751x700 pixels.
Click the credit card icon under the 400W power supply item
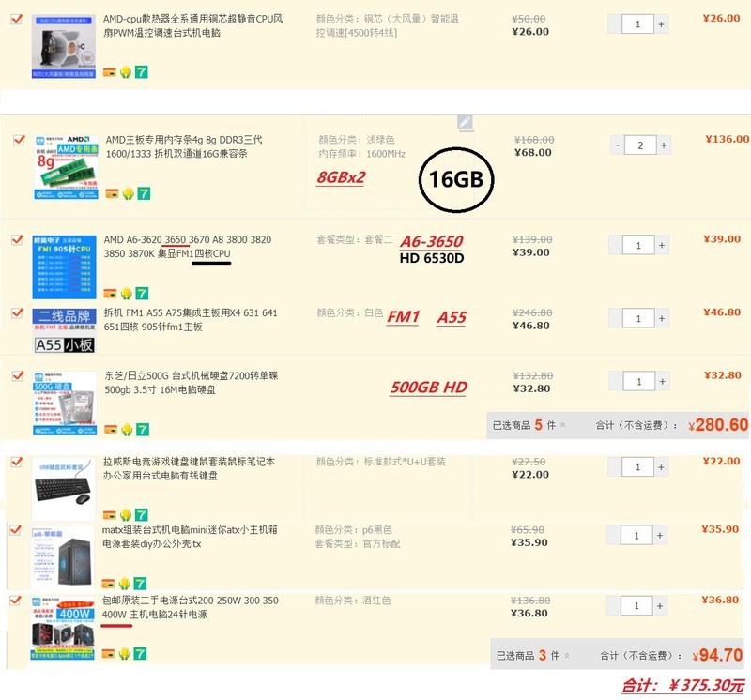point(109,653)
